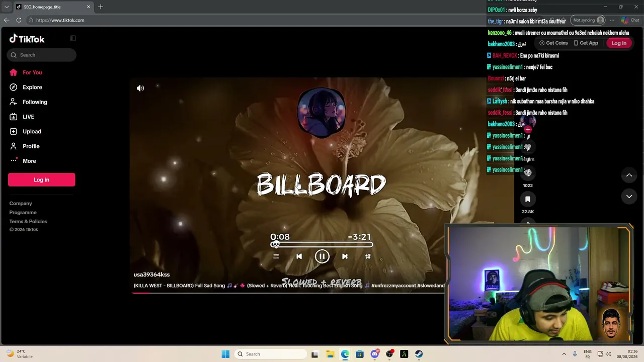
Task: Show hidden system tray icons
Action: coord(564,354)
